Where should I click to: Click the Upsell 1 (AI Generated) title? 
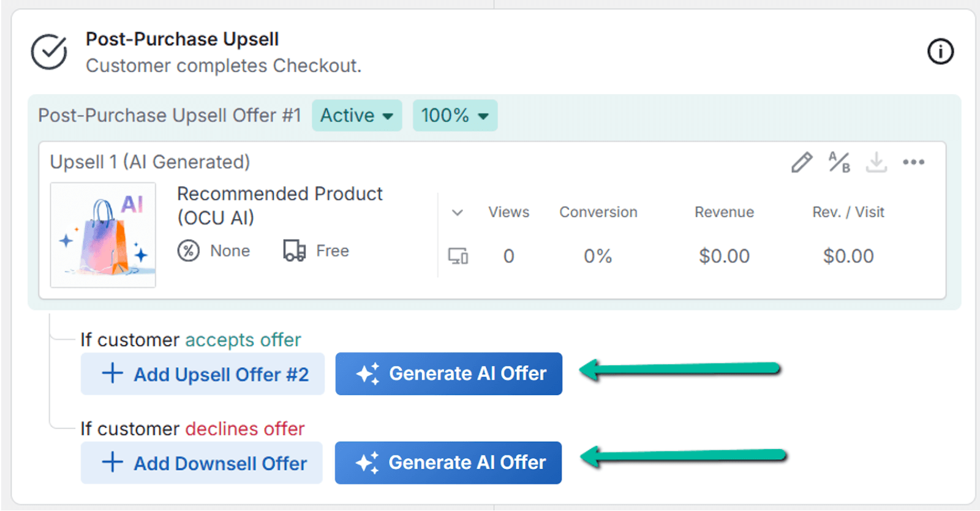(x=150, y=162)
